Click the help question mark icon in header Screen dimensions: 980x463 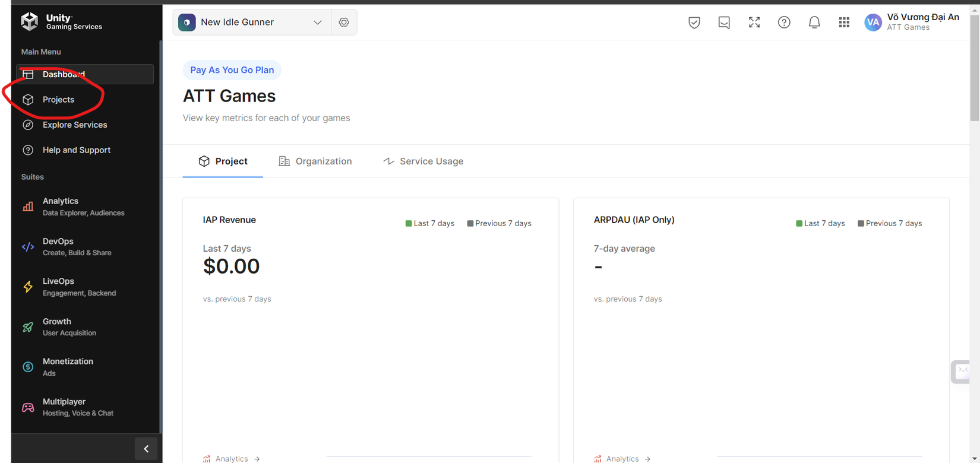tap(784, 23)
